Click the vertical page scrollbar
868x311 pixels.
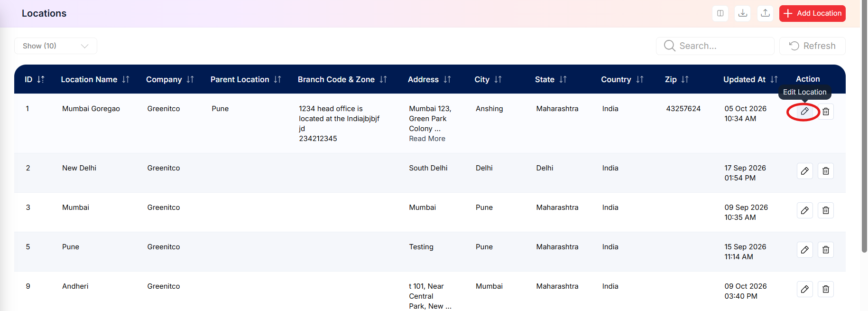click(864, 126)
